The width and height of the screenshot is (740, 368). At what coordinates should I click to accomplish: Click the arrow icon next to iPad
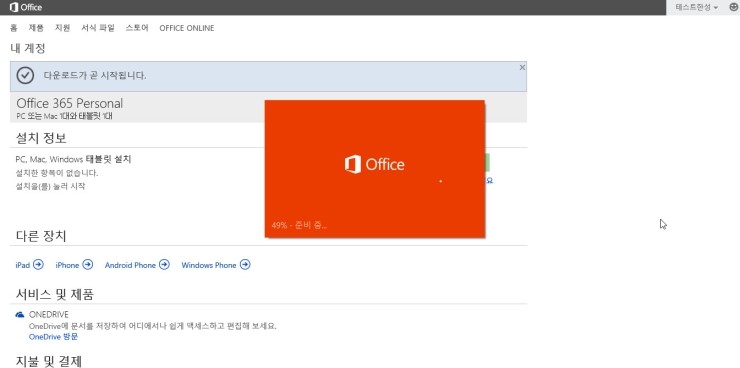(x=38, y=265)
